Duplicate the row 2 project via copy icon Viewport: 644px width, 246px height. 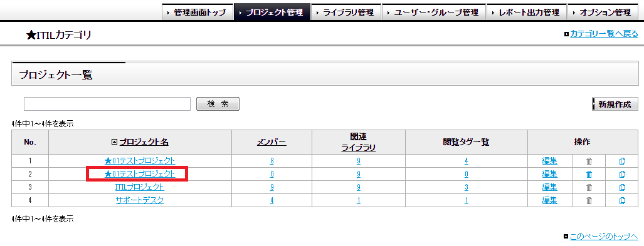622,174
